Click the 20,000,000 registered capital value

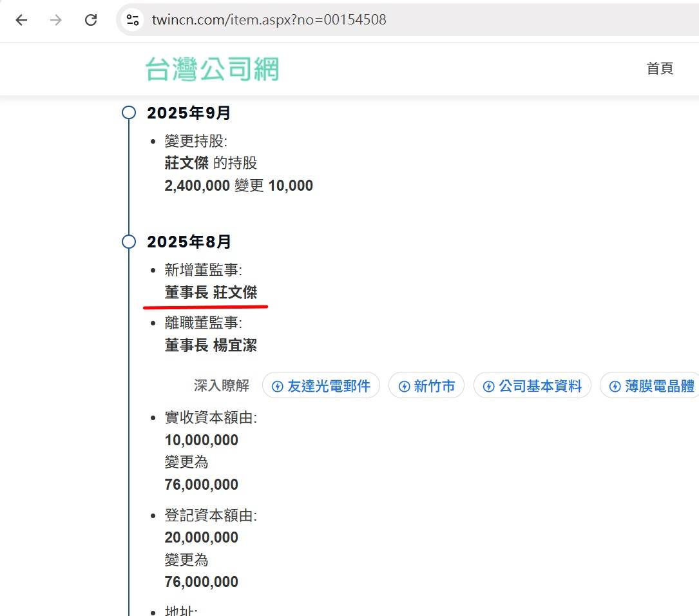[202, 537]
